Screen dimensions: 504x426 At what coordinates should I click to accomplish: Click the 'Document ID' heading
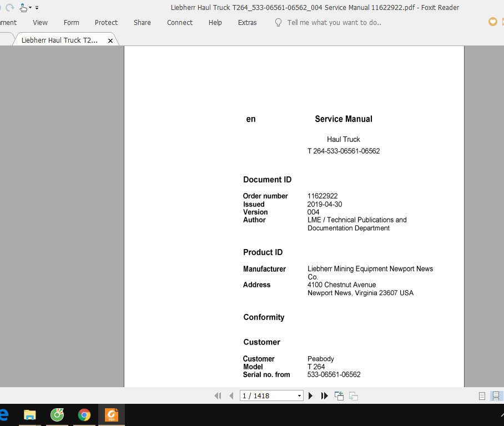coord(267,180)
